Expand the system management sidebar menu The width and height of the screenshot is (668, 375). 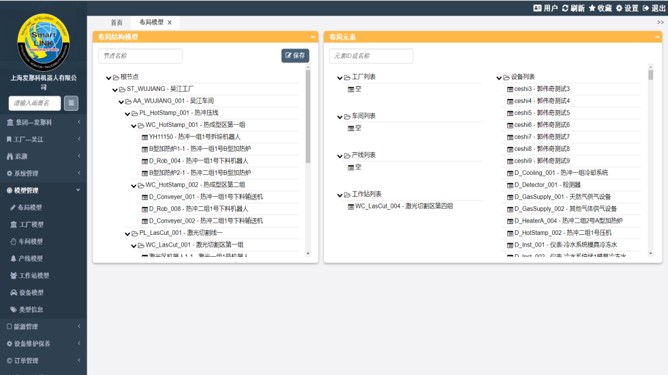(x=43, y=173)
